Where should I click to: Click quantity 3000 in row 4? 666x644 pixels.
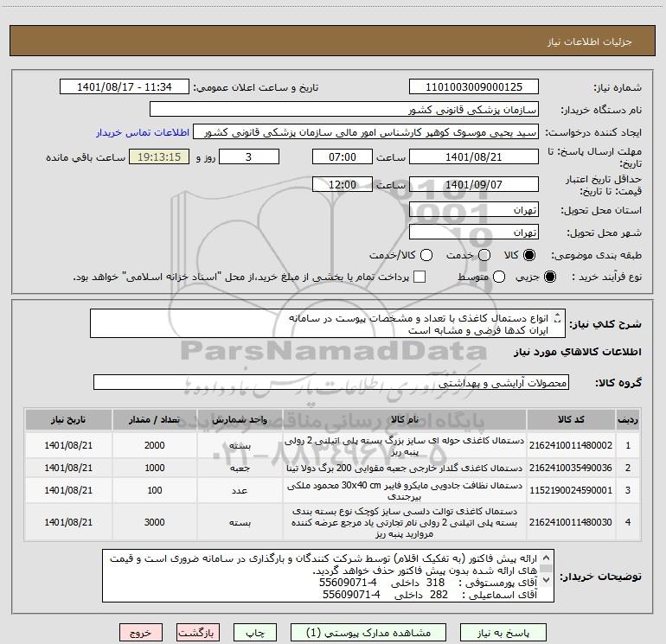pos(154,522)
